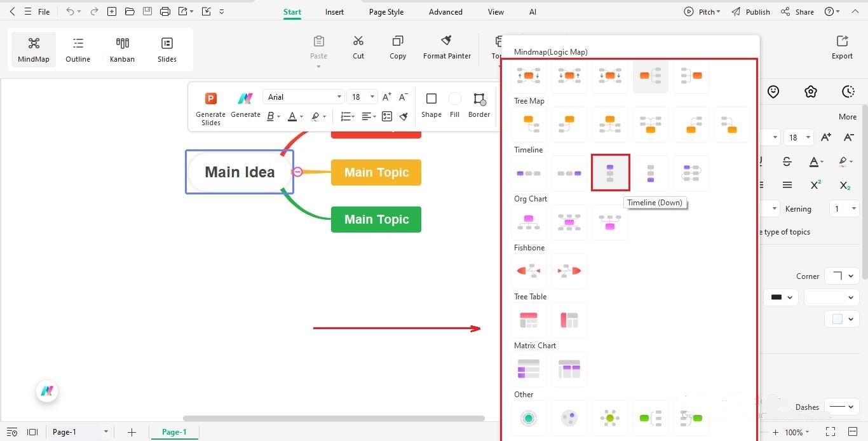Select the left-headed Fishbone layout

tap(529, 271)
